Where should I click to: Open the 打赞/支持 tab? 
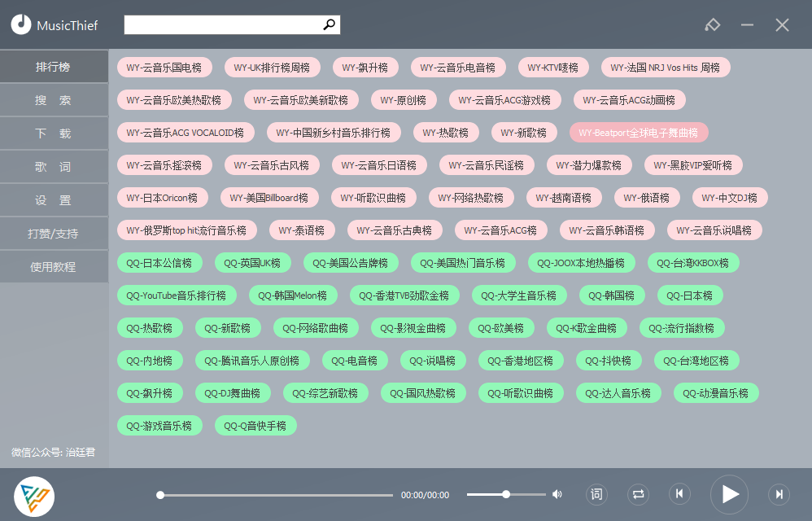click(x=54, y=234)
